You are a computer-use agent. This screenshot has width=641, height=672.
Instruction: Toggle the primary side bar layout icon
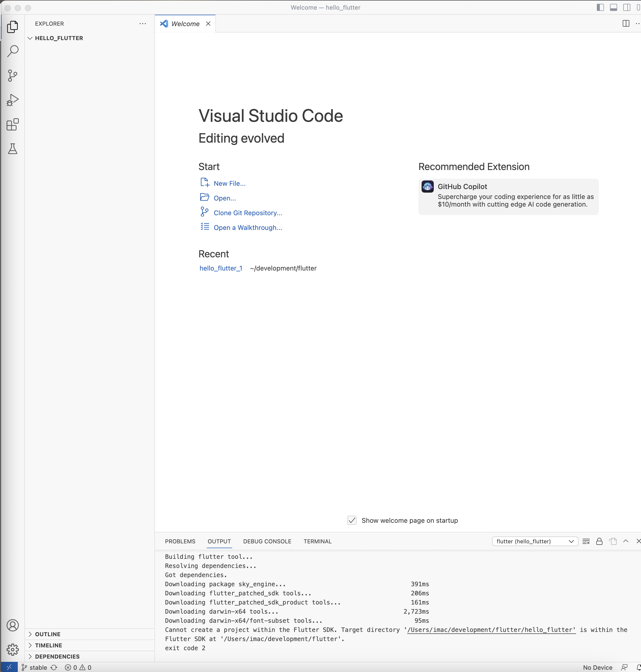pyautogui.click(x=600, y=8)
